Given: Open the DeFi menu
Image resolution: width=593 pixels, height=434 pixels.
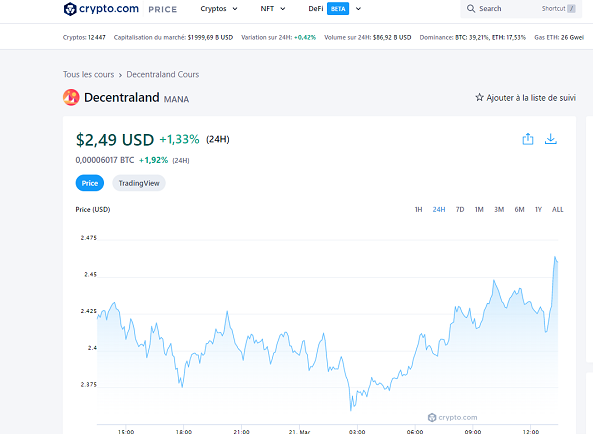Looking at the screenshot, I should tap(316, 9).
